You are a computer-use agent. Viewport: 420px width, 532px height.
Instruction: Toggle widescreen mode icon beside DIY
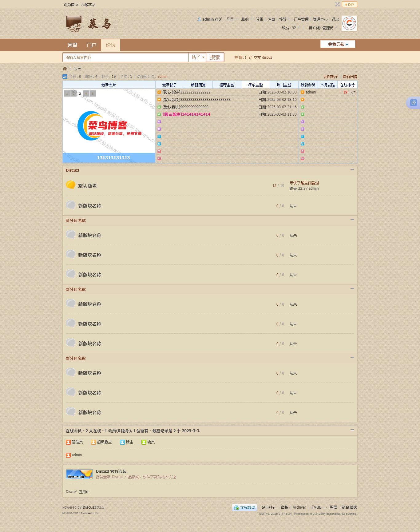coord(337,4)
